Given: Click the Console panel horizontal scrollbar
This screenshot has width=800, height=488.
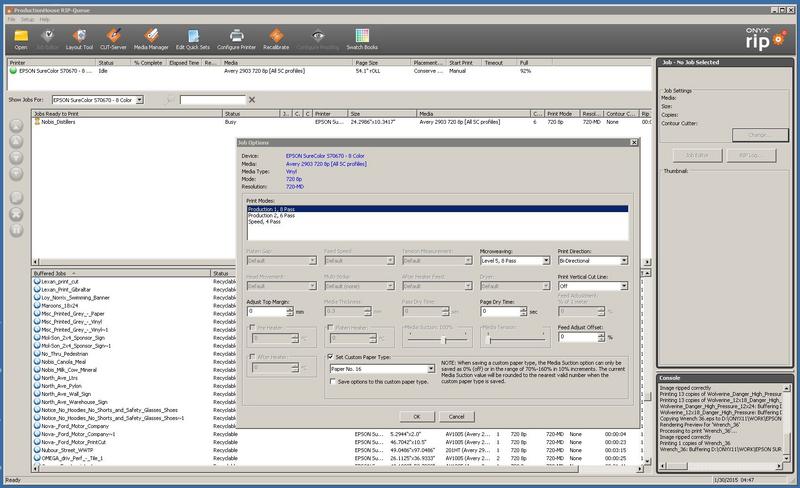Looking at the screenshot, I should pos(721,466).
